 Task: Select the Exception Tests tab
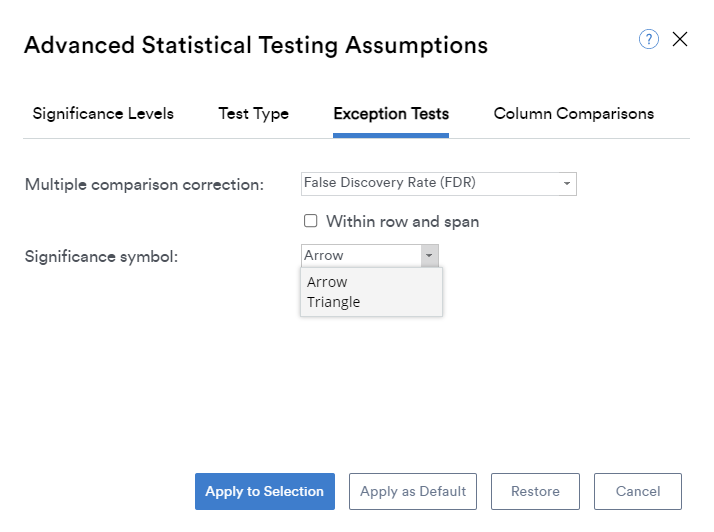tap(391, 114)
